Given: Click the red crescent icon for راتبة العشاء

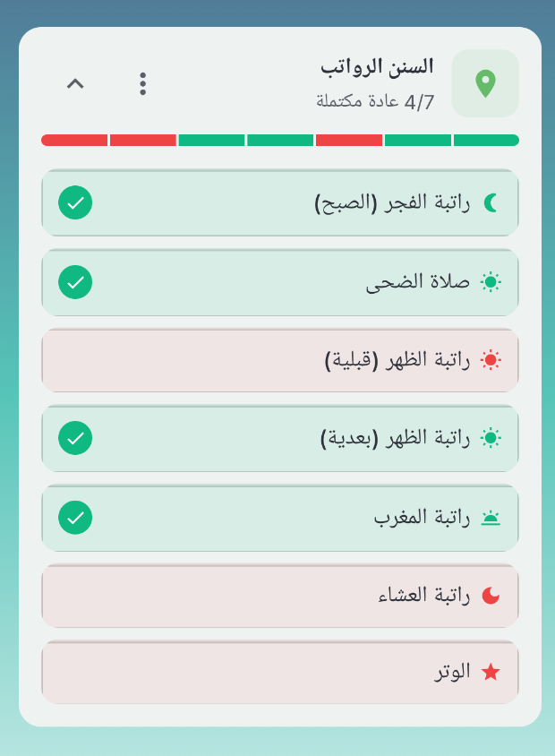Looking at the screenshot, I should tap(491, 595).
